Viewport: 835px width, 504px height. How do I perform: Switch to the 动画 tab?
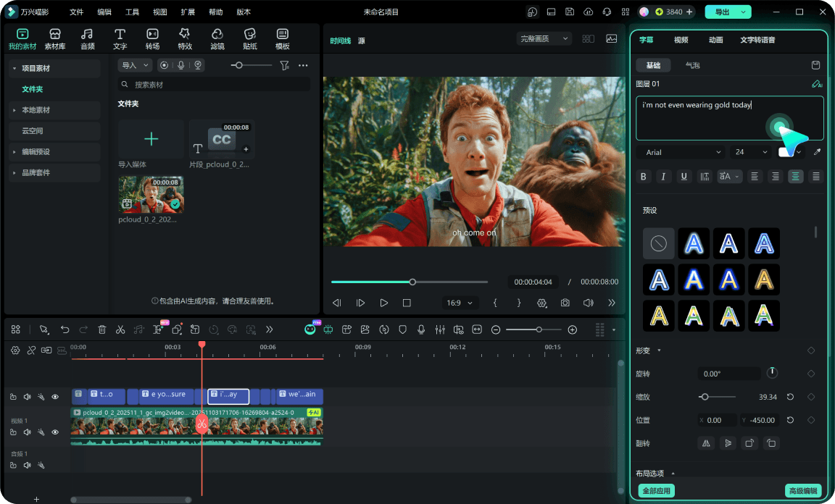[715, 40]
